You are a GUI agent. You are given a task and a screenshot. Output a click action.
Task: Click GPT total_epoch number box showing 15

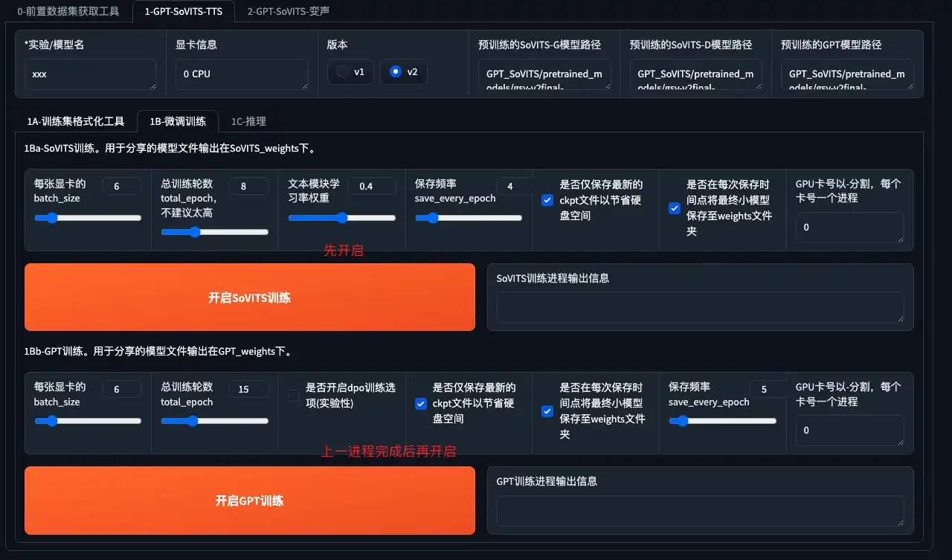[x=248, y=389]
